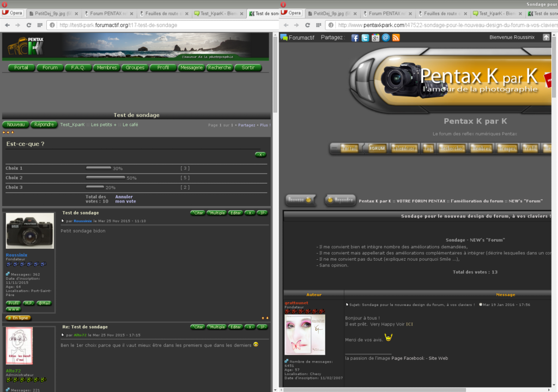The width and height of the screenshot is (558, 392).
Task: Go back in the pentaxkpark window
Action: tap(286, 25)
